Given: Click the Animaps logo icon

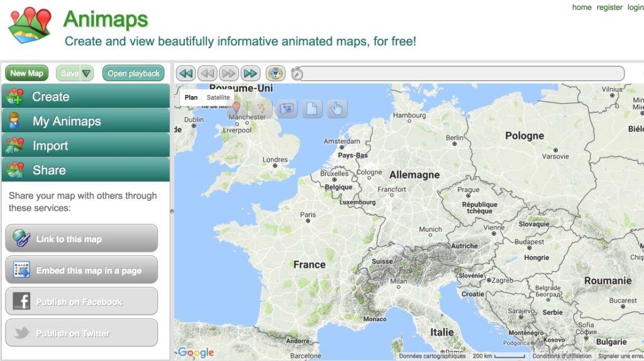Looking at the screenshot, I should tap(30, 25).
